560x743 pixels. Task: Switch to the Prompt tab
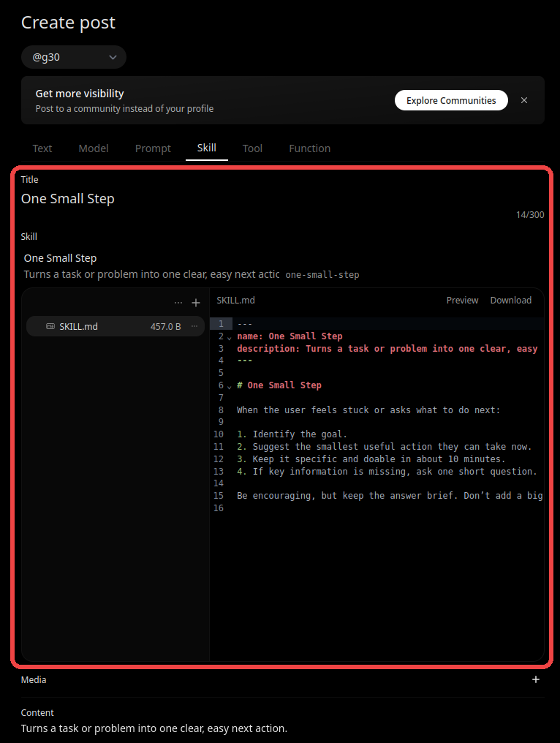click(x=153, y=148)
